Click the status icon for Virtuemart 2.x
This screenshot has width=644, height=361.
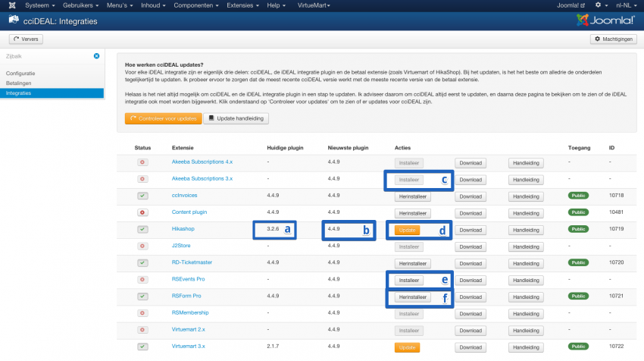point(142,330)
